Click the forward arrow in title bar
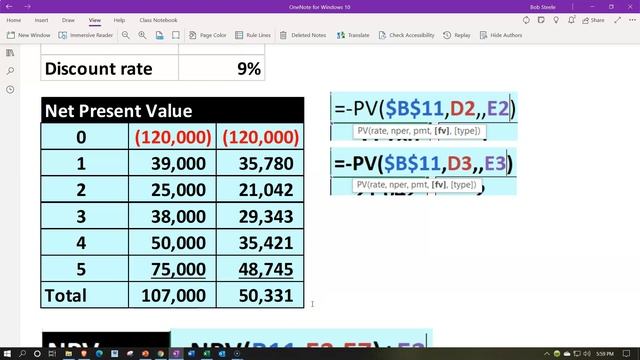This screenshot has height=360, width=640. pyautogui.click(x=27, y=7)
